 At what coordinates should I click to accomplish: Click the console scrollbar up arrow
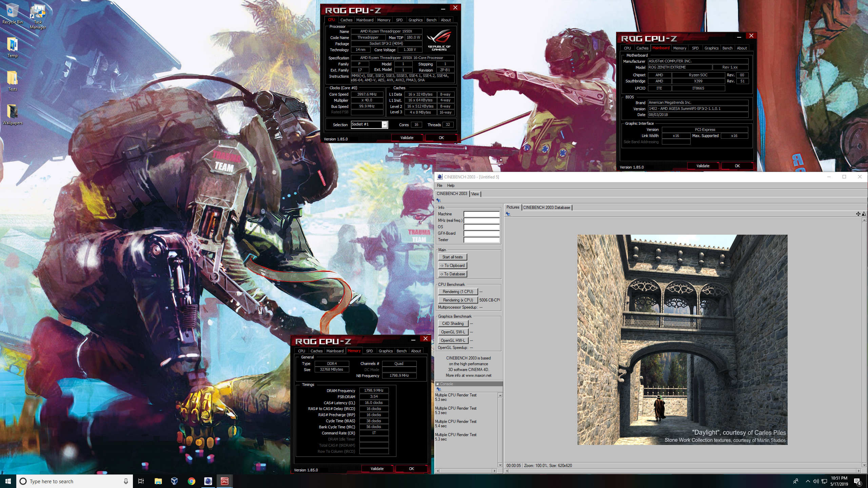[x=500, y=395]
